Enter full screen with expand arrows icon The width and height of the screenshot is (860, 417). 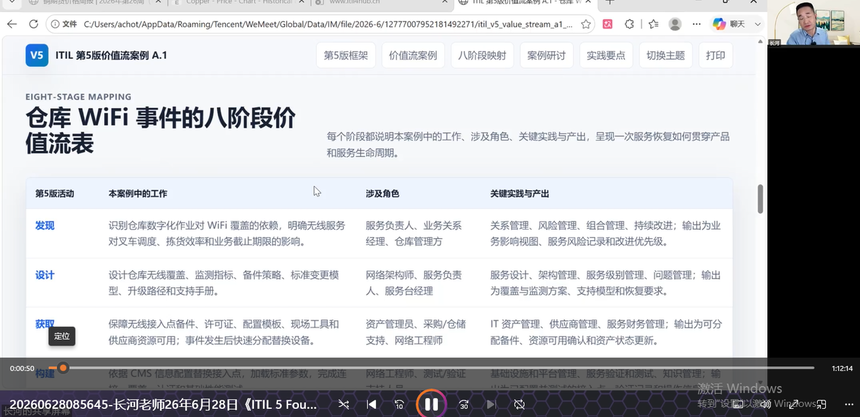click(x=793, y=405)
